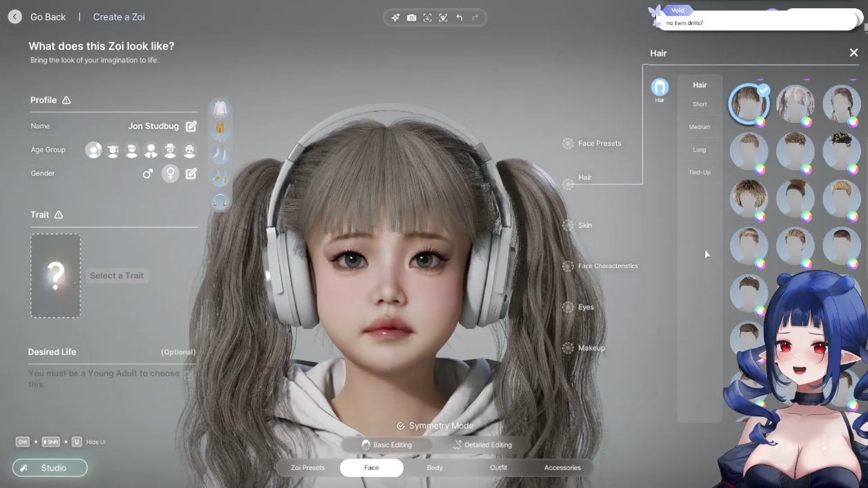Click the undo arrow icon

pyautogui.click(x=460, y=18)
